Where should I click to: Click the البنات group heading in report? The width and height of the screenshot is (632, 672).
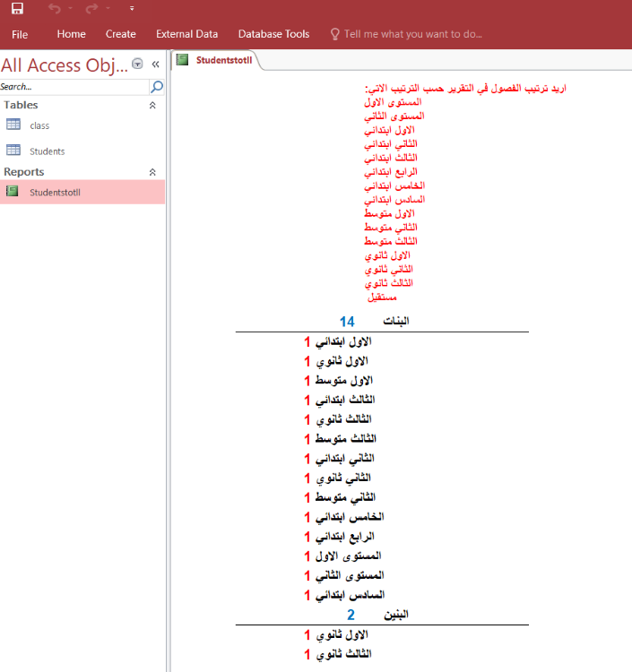(395, 321)
